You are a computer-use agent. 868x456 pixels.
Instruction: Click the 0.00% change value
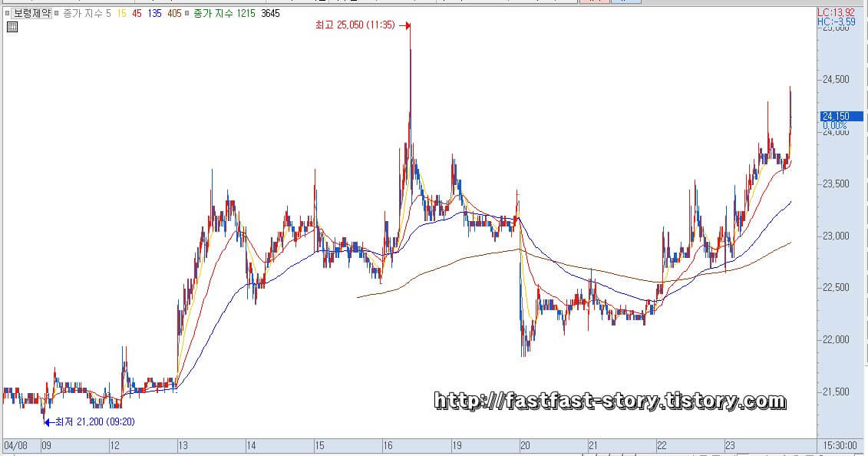(834, 126)
